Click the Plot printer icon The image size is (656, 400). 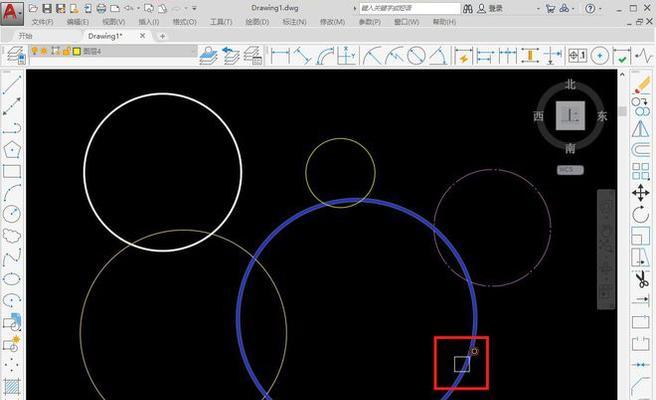pos(101,8)
